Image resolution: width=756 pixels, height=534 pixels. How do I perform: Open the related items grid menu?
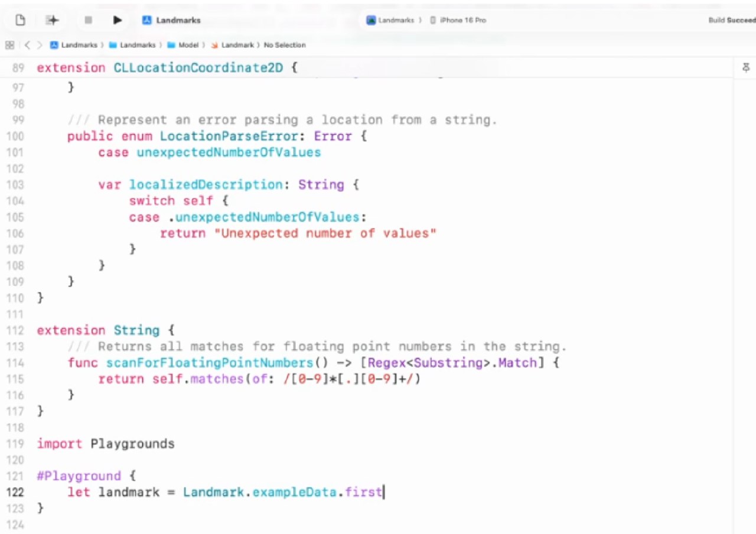click(x=9, y=45)
